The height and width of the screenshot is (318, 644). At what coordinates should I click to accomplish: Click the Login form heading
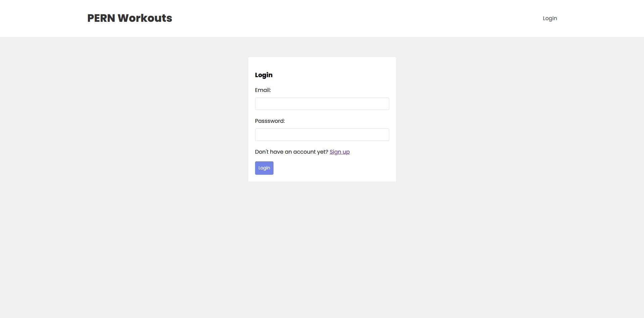click(264, 75)
